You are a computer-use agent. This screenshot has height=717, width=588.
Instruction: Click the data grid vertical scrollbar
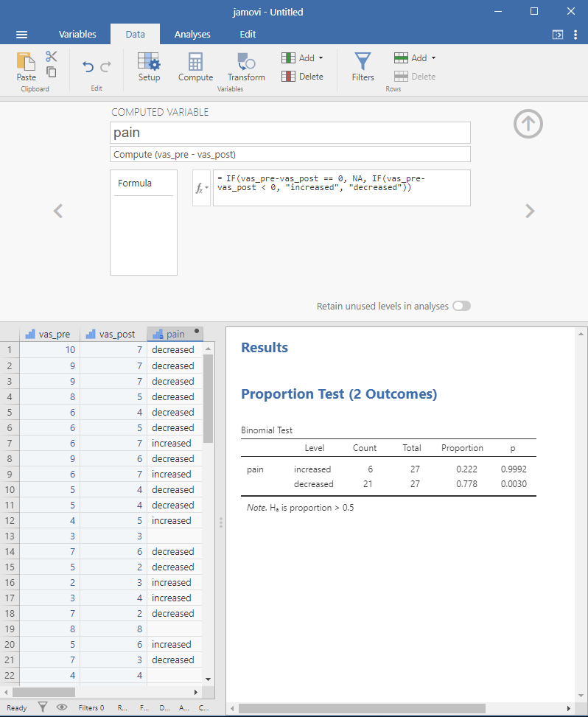tap(209, 398)
